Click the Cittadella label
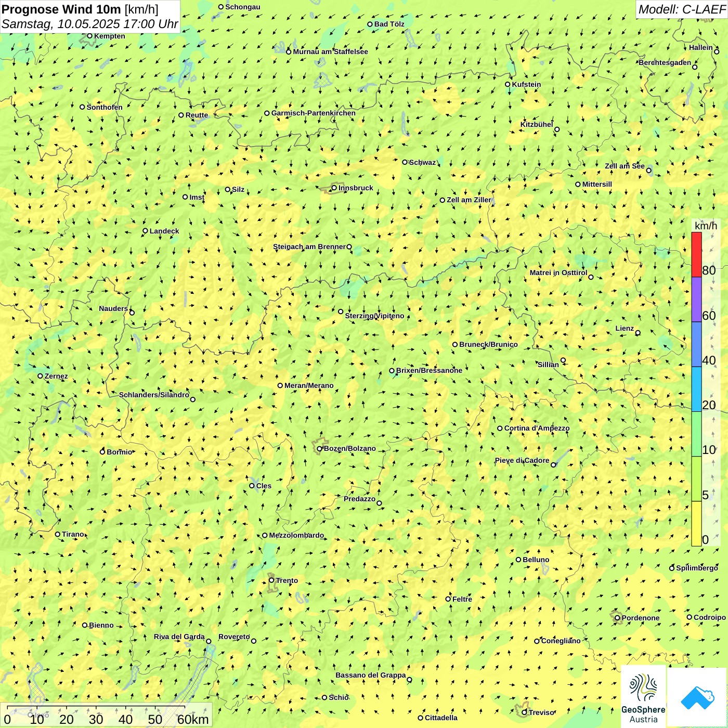 441,718
